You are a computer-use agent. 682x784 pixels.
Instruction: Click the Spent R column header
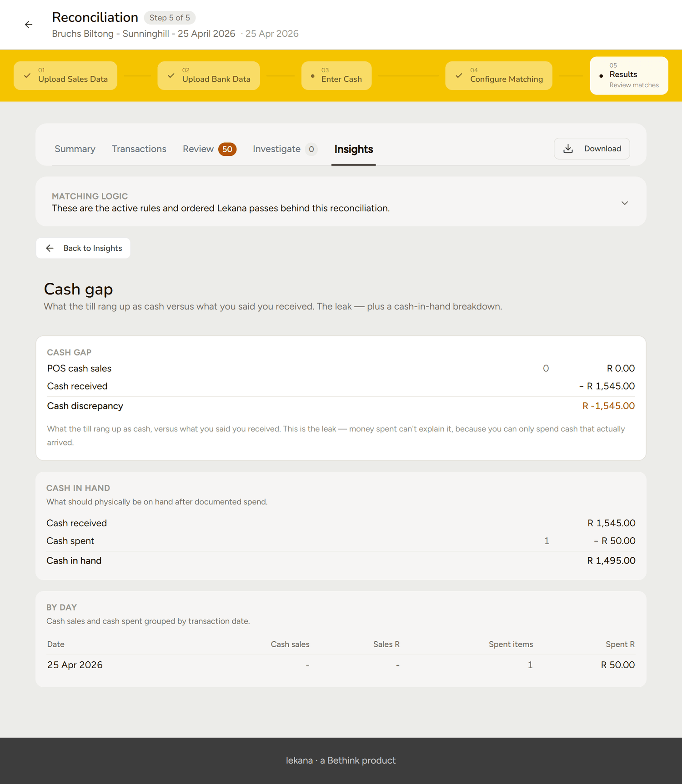[620, 644]
